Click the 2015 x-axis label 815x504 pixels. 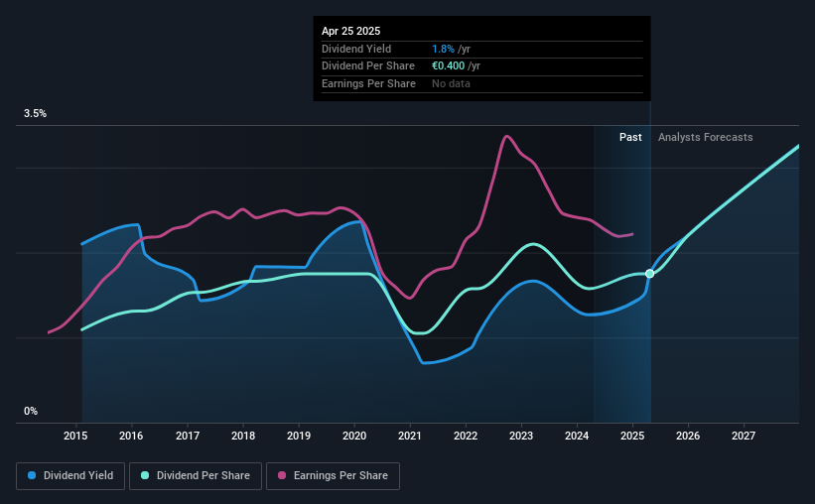[x=75, y=436]
